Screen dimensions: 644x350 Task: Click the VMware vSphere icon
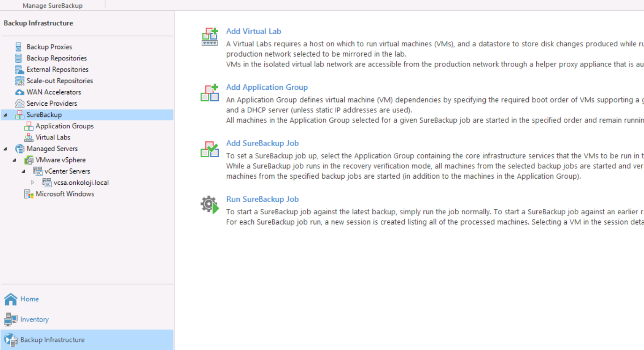click(29, 160)
